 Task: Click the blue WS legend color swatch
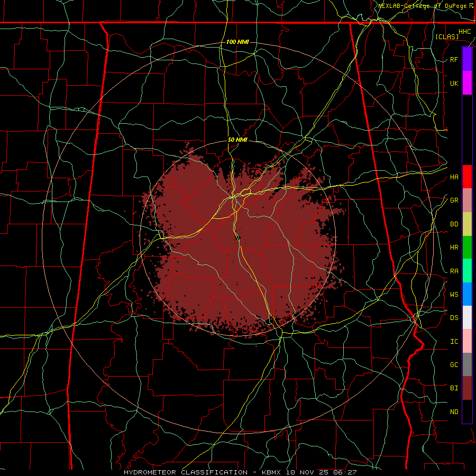point(467,294)
